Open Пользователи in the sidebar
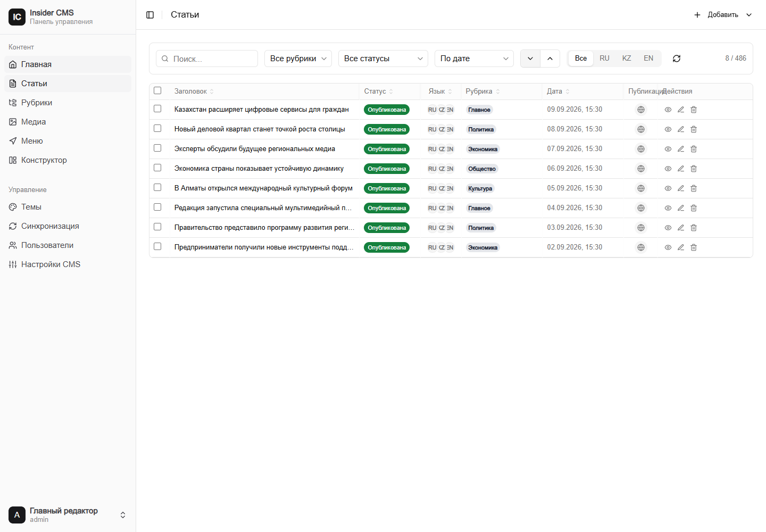This screenshot has width=766, height=532. 68,245
